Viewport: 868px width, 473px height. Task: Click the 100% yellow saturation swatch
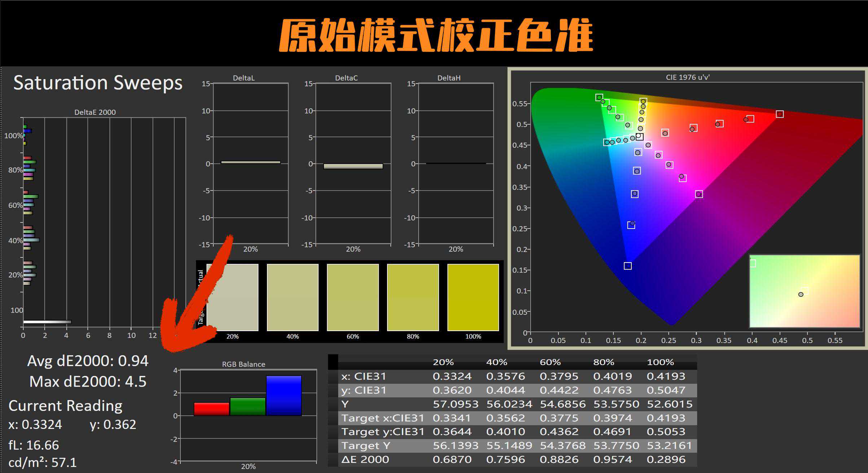point(473,297)
